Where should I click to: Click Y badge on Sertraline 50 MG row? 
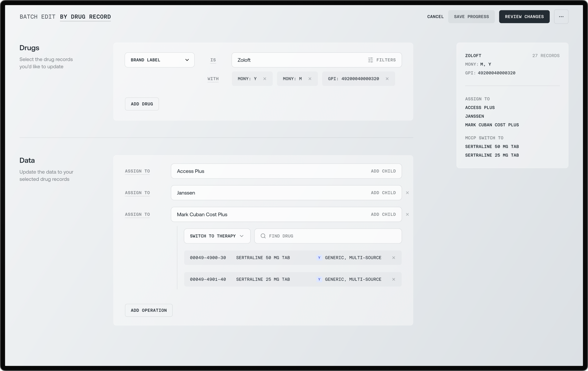[319, 258]
